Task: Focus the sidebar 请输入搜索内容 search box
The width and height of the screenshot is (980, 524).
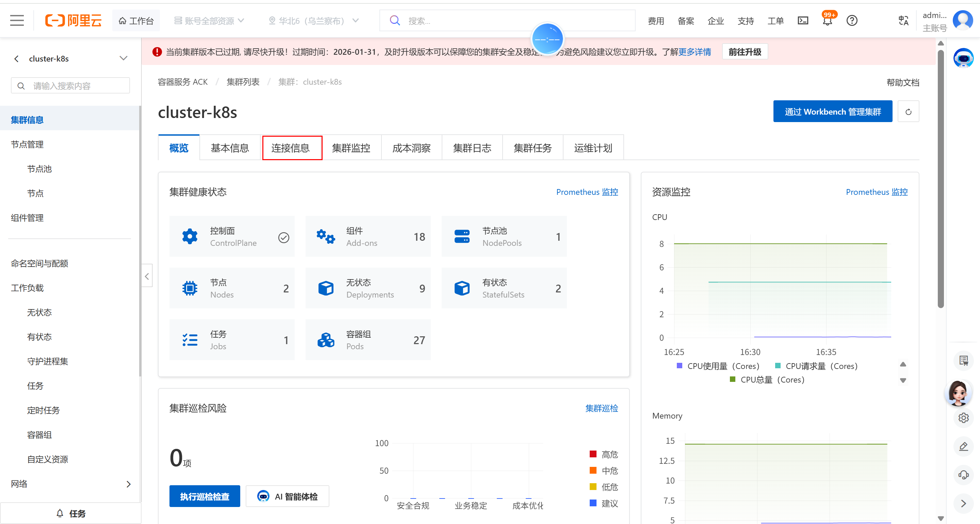Action: (x=70, y=86)
